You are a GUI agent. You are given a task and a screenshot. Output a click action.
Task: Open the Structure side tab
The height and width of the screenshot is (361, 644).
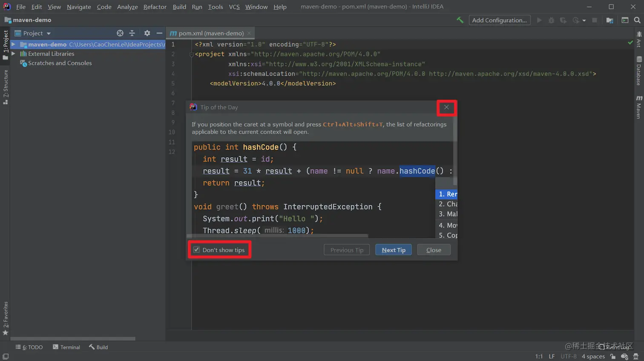[x=6, y=87]
